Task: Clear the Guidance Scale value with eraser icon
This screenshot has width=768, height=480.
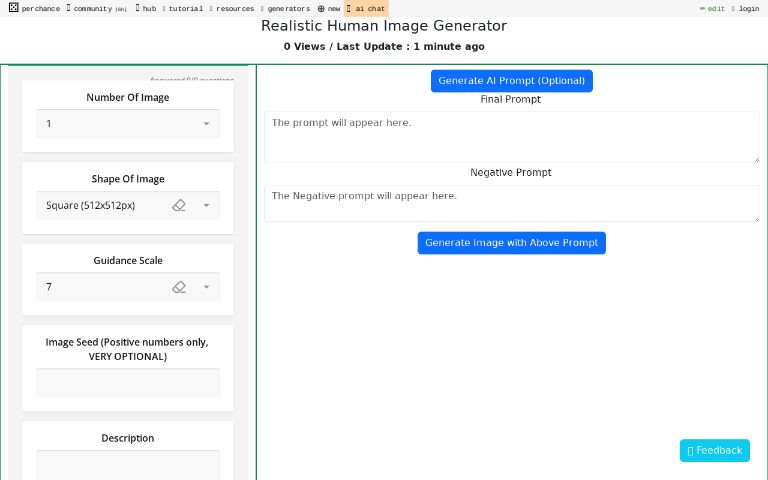Action: point(179,287)
